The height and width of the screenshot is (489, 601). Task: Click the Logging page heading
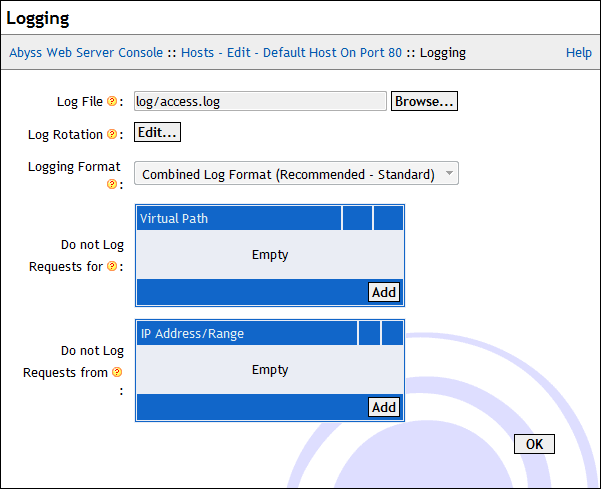[38, 18]
